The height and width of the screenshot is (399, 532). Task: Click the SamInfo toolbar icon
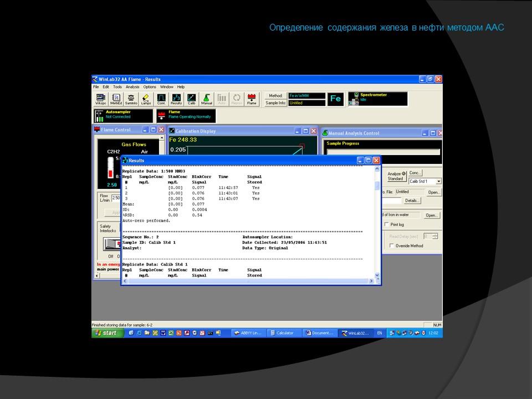131,99
